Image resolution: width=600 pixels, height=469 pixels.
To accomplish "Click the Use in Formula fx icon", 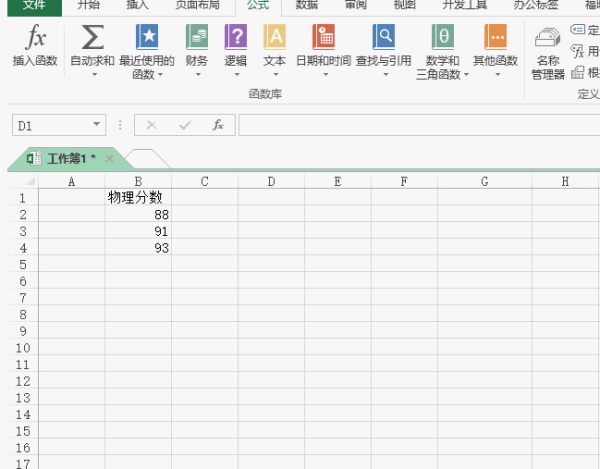I will point(577,51).
